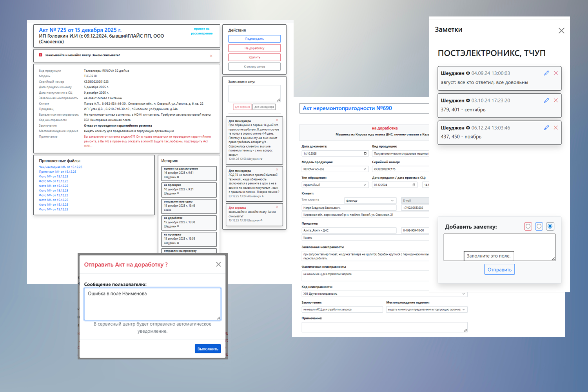Screen dimensions: 588x392
Task: Click the history entry 'отправлен повторно'
Action: coord(189,206)
